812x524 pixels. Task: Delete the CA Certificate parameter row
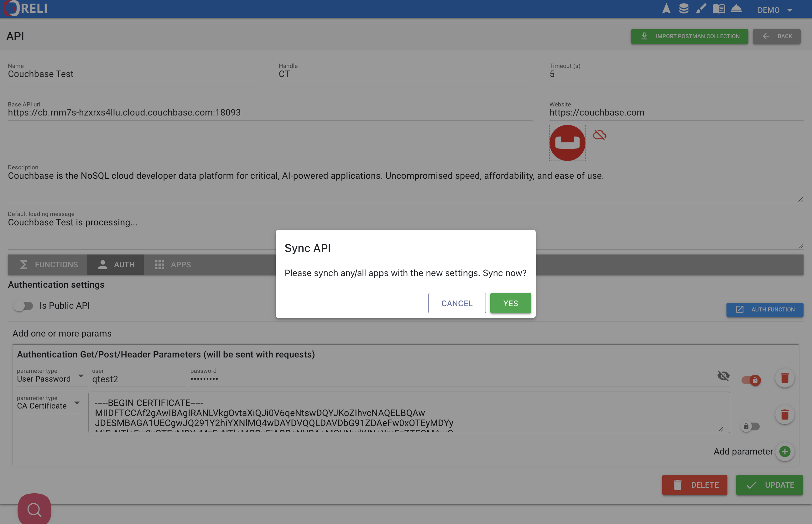(x=784, y=415)
